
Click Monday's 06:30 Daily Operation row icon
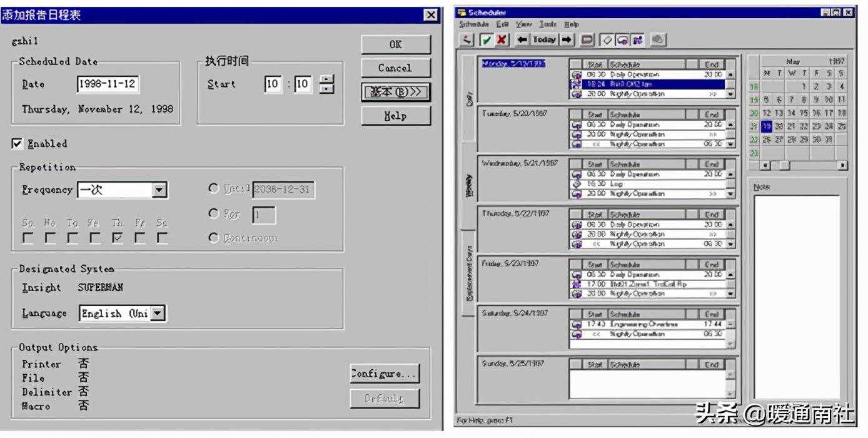click(577, 74)
